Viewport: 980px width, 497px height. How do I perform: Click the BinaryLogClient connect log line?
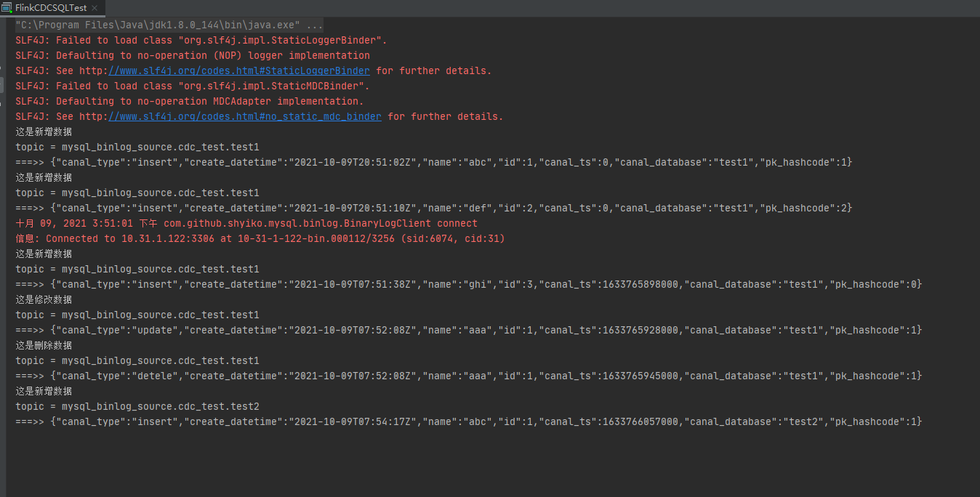click(x=246, y=223)
